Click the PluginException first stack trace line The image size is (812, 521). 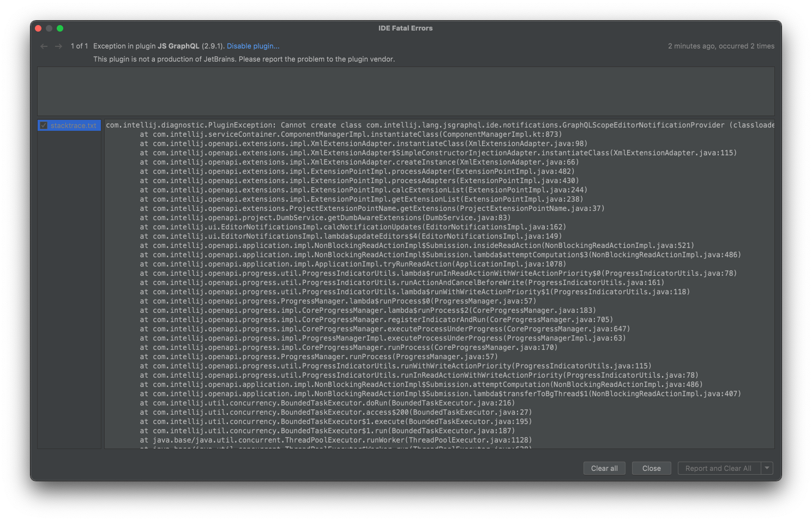pyautogui.click(x=440, y=125)
